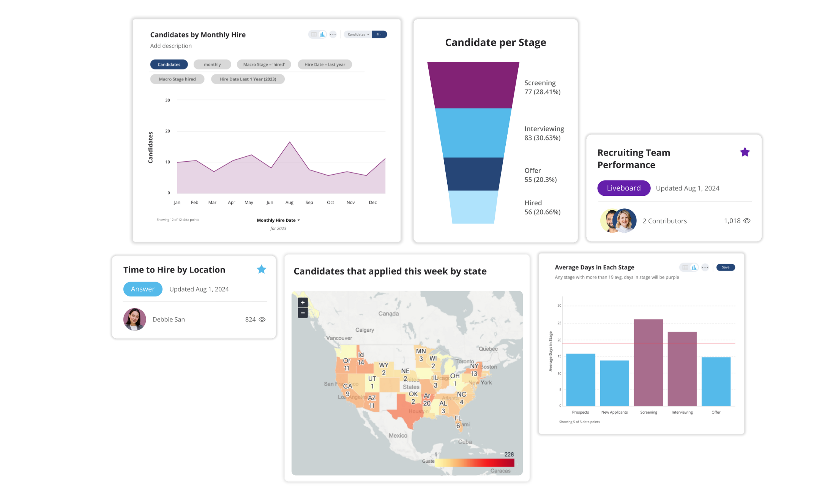Open the Hire Date Last 1 Year filter
The image size is (833, 504).
click(248, 79)
